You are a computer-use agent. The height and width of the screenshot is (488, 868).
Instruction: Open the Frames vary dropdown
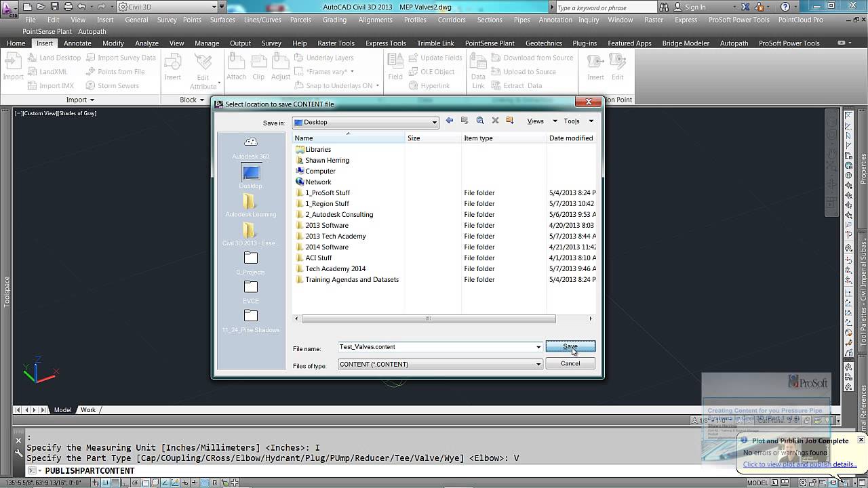coord(324,72)
